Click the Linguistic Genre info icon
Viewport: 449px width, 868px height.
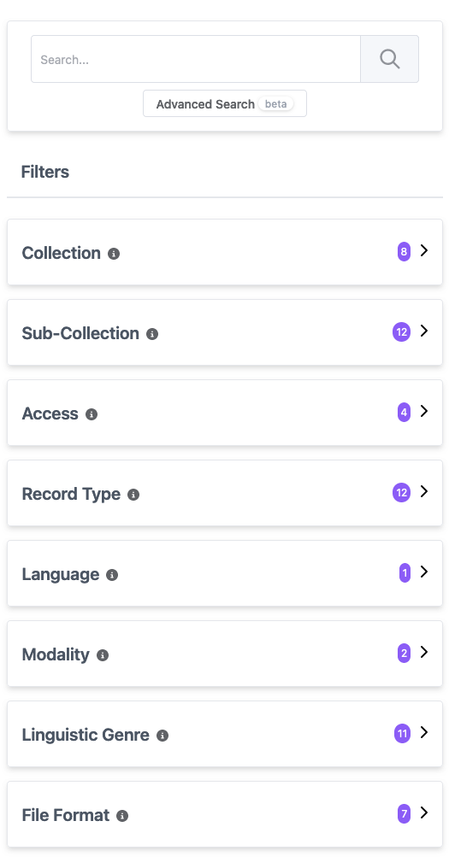162,736
